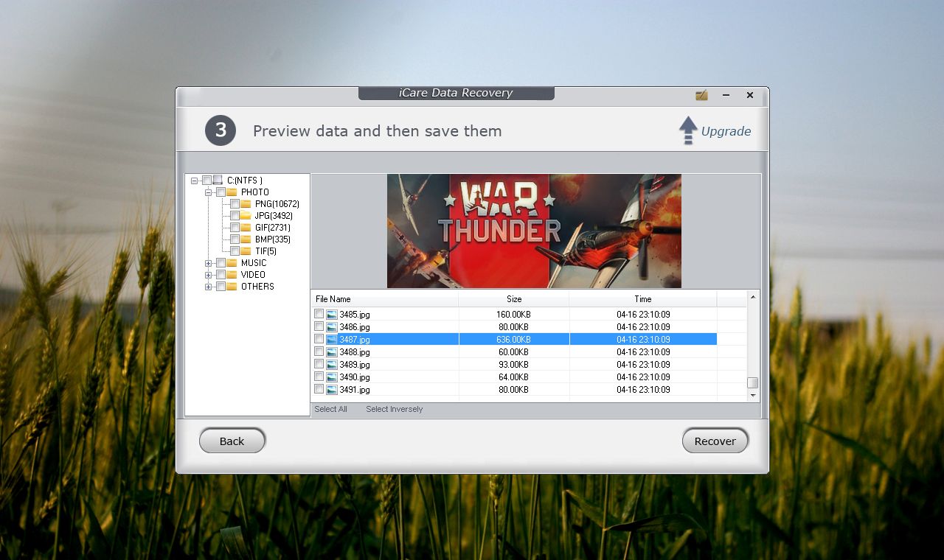Tick the OTHERS folder checkbox

(x=221, y=286)
